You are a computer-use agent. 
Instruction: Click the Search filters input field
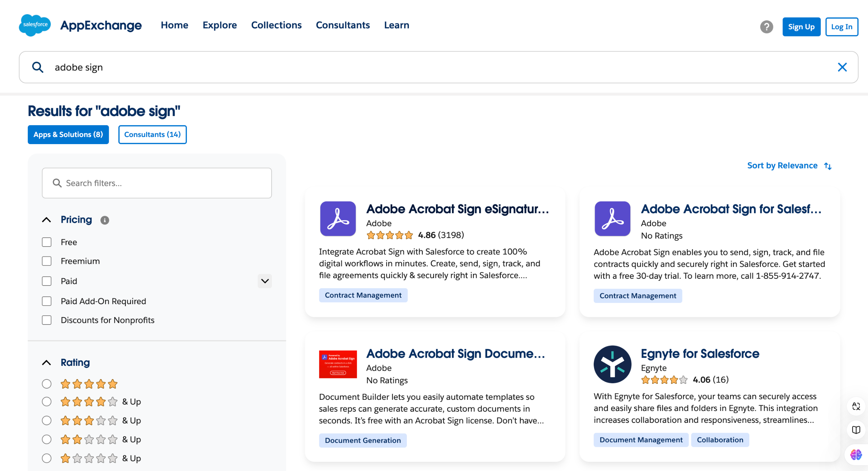click(x=157, y=183)
